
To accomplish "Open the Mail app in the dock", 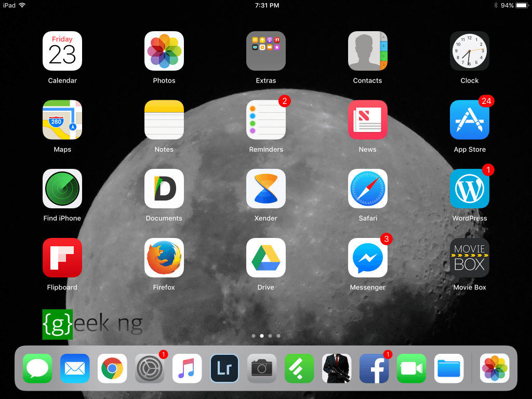I will click(75, 368).
